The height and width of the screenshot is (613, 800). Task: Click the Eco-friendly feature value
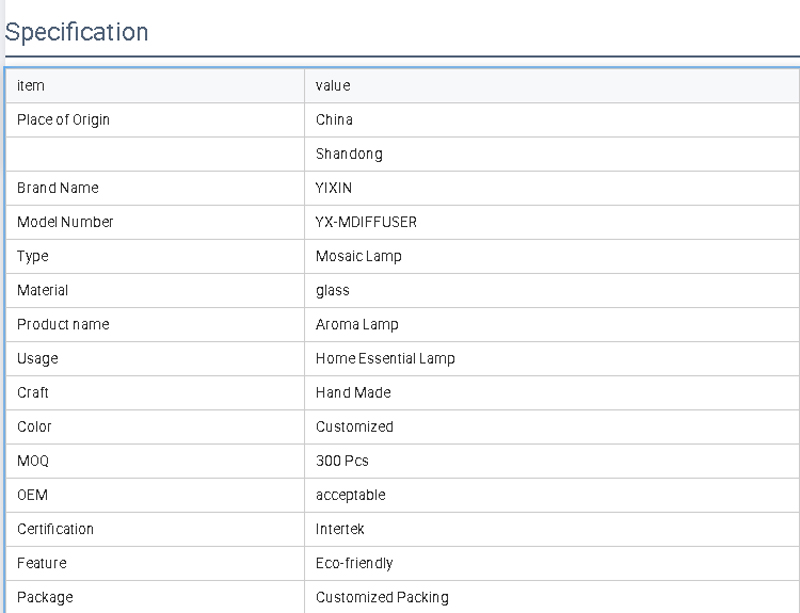click(354, 563)
